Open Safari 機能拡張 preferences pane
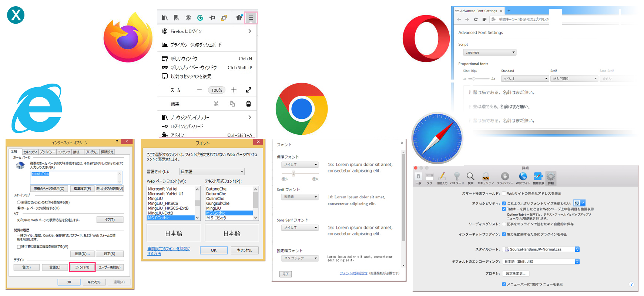The width and height of the screenshot is (644, 296). pyautogui.click(x=539, y=178)
